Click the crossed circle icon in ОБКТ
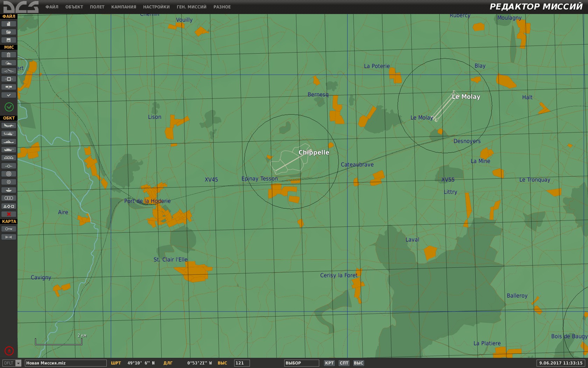The image size is (588, 368). click(9, 182)
